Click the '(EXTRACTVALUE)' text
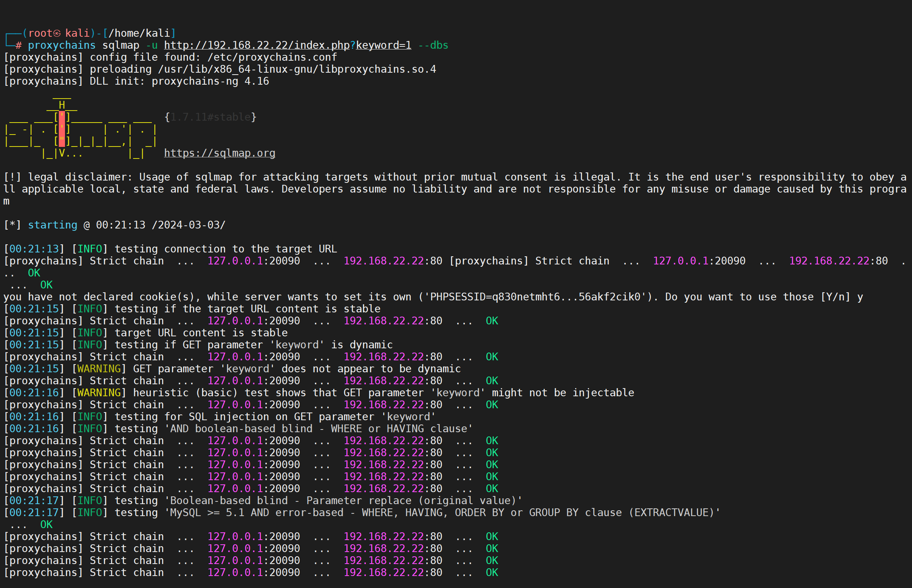Viewport: 912px width, 588px height. [671, 513]
